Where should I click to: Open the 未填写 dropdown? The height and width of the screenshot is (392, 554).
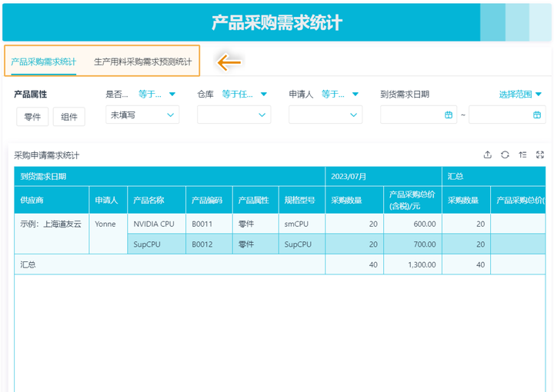(x=142, y=115)
